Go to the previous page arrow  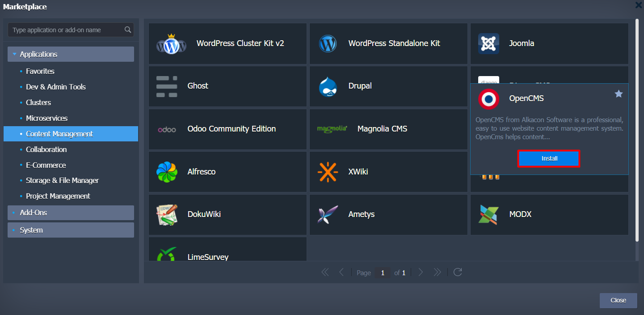[341, 272]
